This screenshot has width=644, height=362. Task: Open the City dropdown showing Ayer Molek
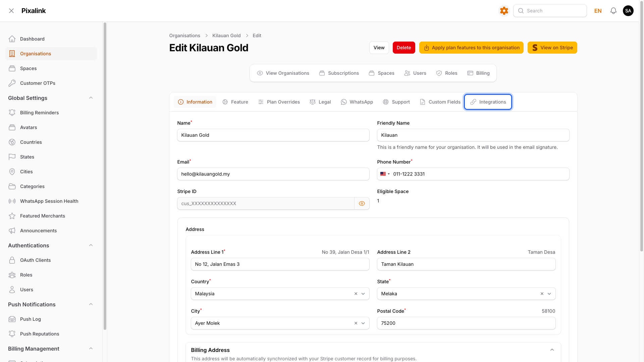point(280,323)
